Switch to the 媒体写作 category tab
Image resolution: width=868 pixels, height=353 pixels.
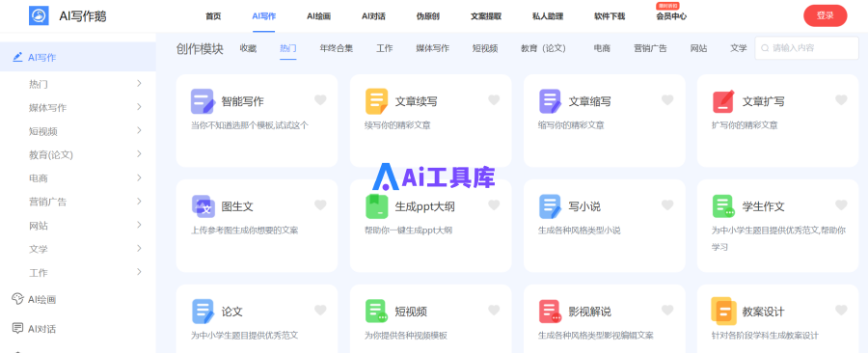click(x=433, y=48)
